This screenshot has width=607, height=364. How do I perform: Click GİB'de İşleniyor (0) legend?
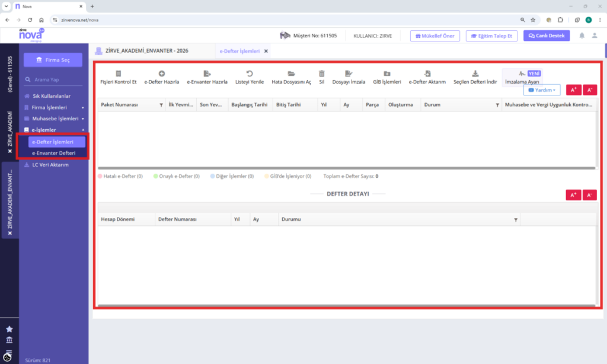(287, 176)
